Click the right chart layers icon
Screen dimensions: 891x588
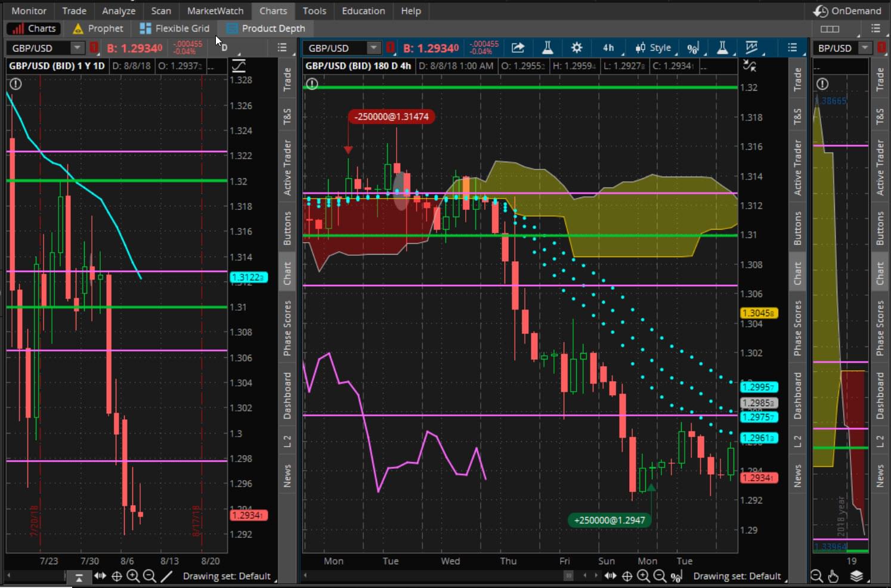(x=856, y=576)
